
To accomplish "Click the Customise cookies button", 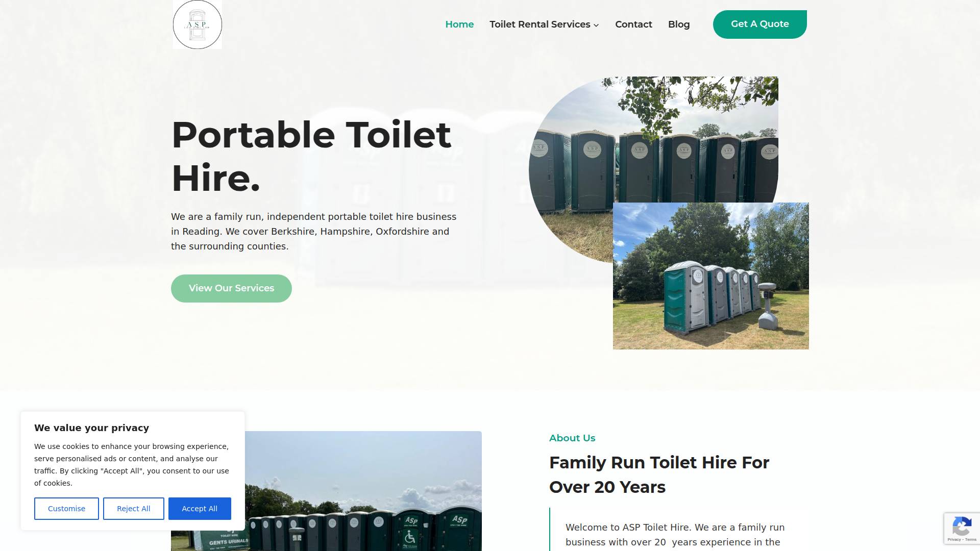I will [x=66, y=509].
